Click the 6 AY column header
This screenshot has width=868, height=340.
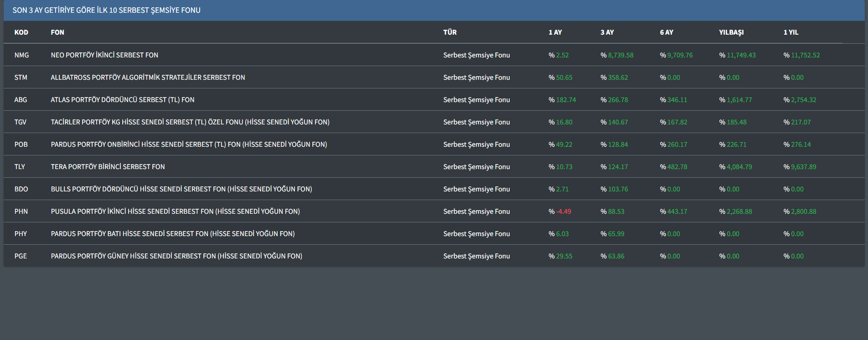(666, 32)
